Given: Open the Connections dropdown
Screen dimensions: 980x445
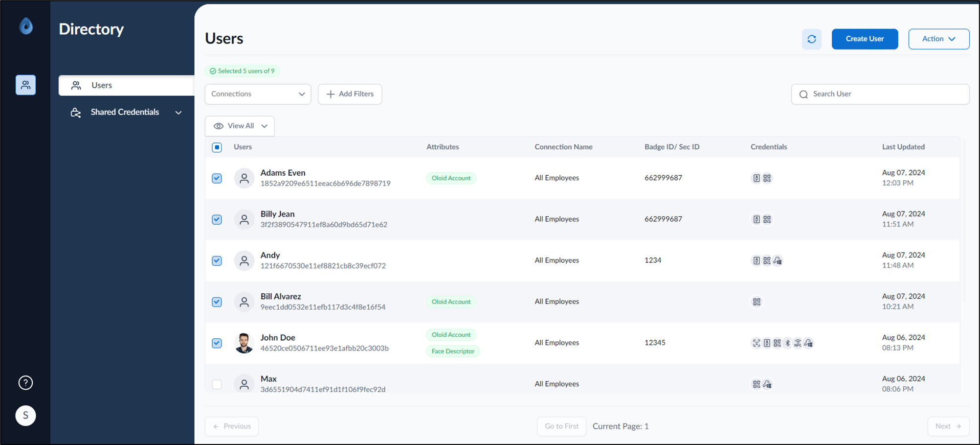Looking at the screenshot, I should [258, 94].
